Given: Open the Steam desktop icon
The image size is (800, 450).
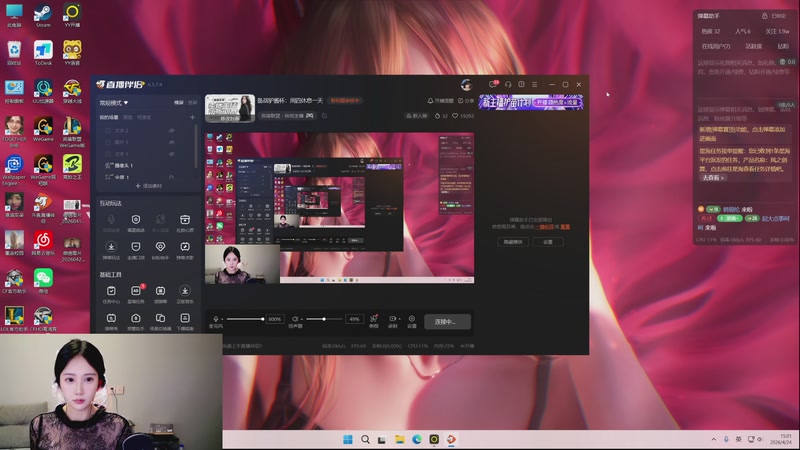Looking at the screenshot, I should coord(43,15).
